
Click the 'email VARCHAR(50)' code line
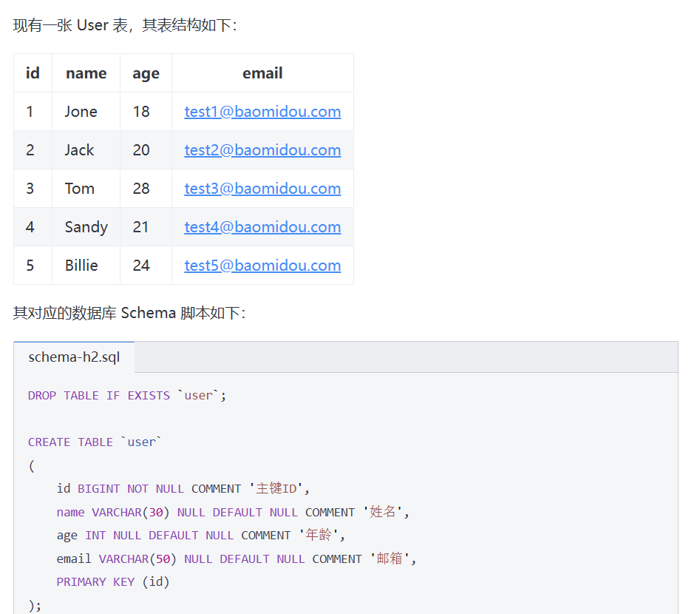237,559
